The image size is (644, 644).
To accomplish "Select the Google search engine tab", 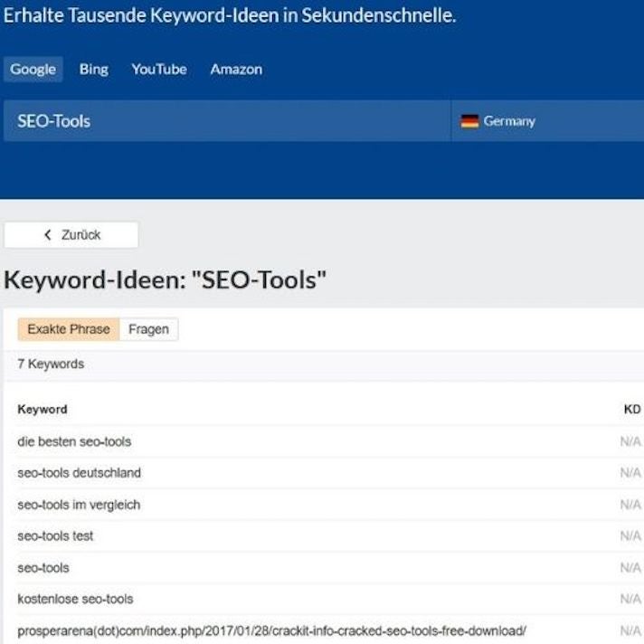I will click(33, 70).
